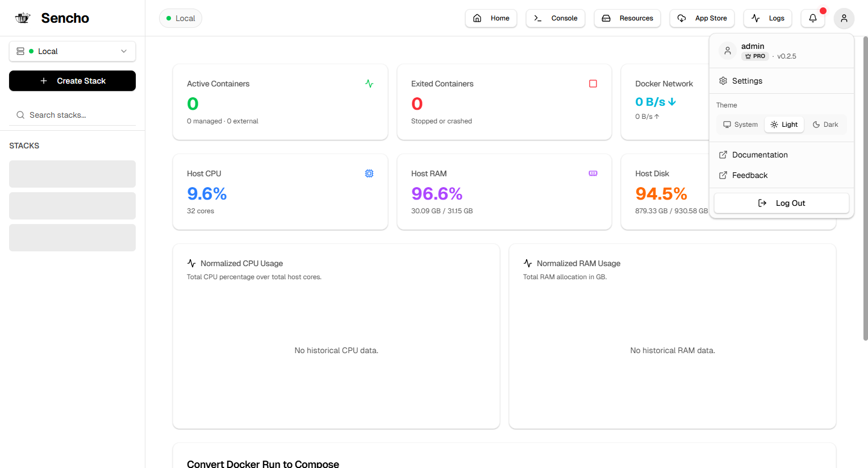Click the Host CPU chip icon
The width and height of the screenshot is (868, 468).
click(x=369, y=173)
